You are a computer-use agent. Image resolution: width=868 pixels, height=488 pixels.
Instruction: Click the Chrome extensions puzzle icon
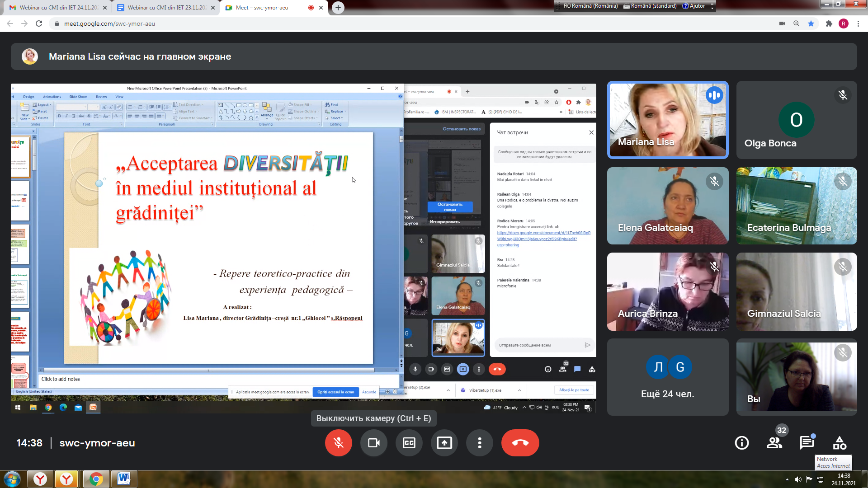tap(829, 23)
